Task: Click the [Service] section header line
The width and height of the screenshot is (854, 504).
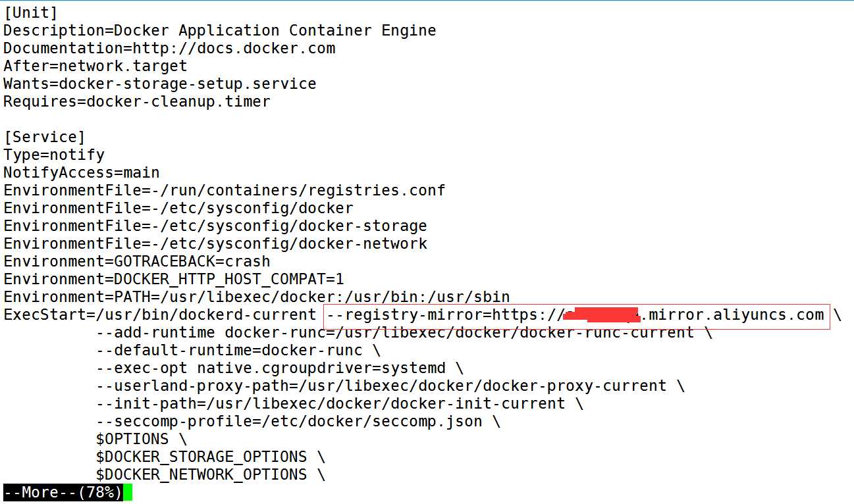Action: (x=44, y=137)
